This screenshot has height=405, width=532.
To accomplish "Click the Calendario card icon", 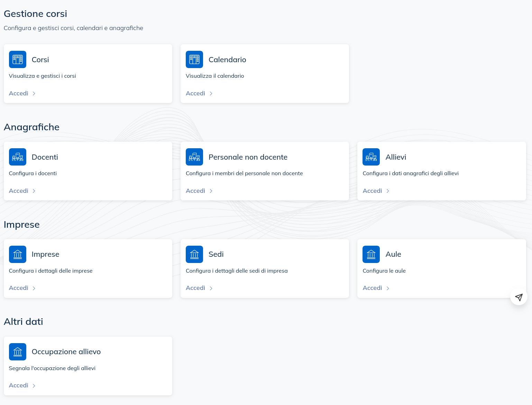I will [x=194, y=59].
